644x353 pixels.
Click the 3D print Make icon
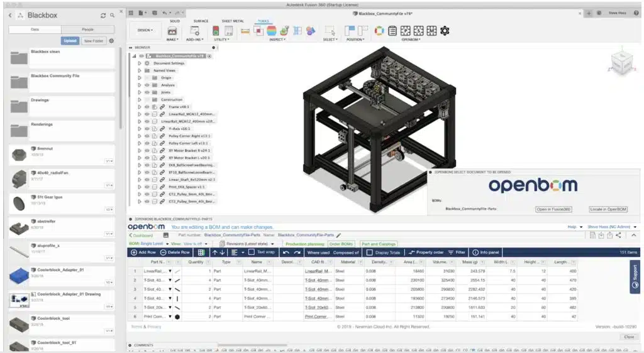[x=172, y=31]
